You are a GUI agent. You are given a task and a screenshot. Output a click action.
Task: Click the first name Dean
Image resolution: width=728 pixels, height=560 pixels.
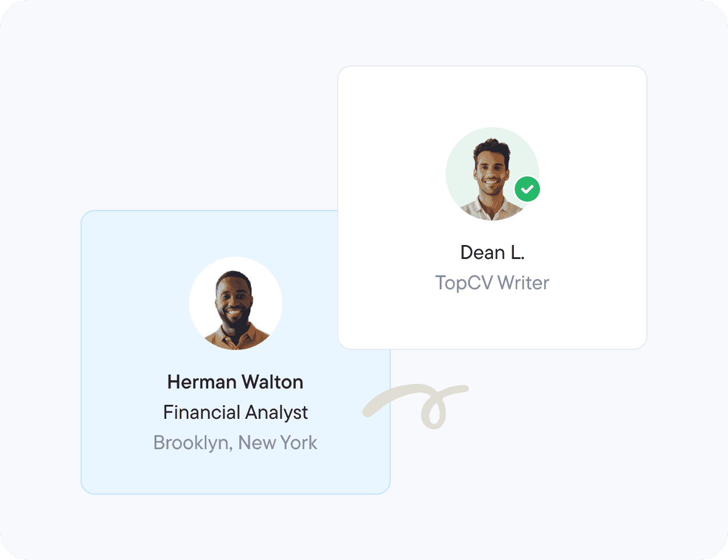pyautogui.click(x=483, y=253)
